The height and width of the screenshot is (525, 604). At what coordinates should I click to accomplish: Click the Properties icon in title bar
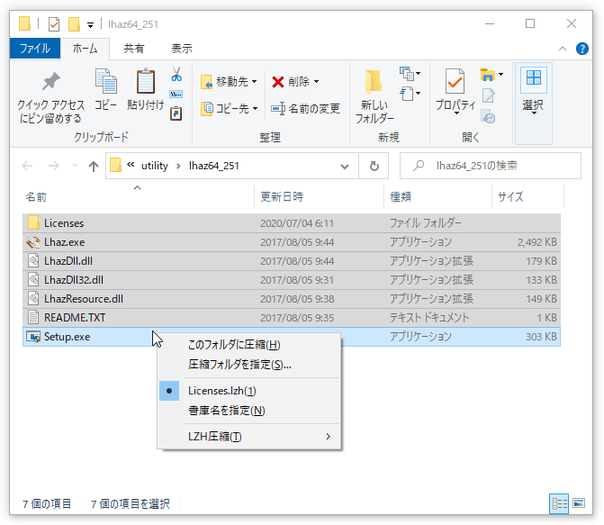pyautogui.click(x=54, y=24)
